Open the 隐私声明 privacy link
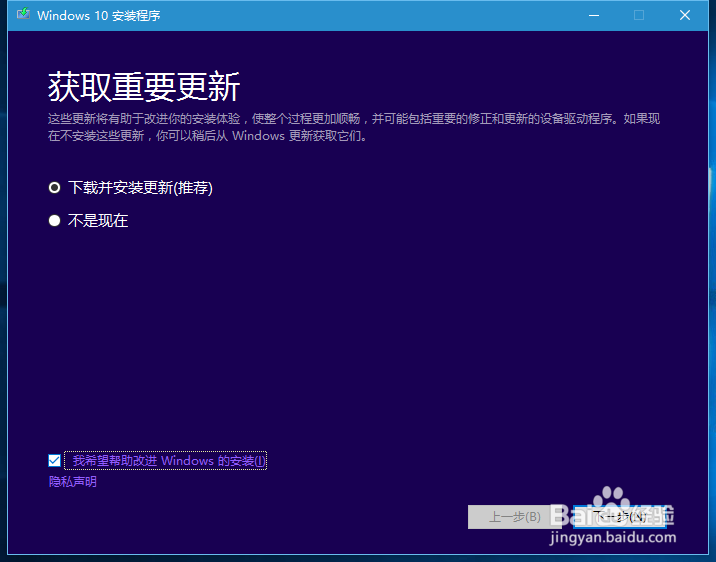The height and width of the screenshot is (562, 716). point(73,482)
